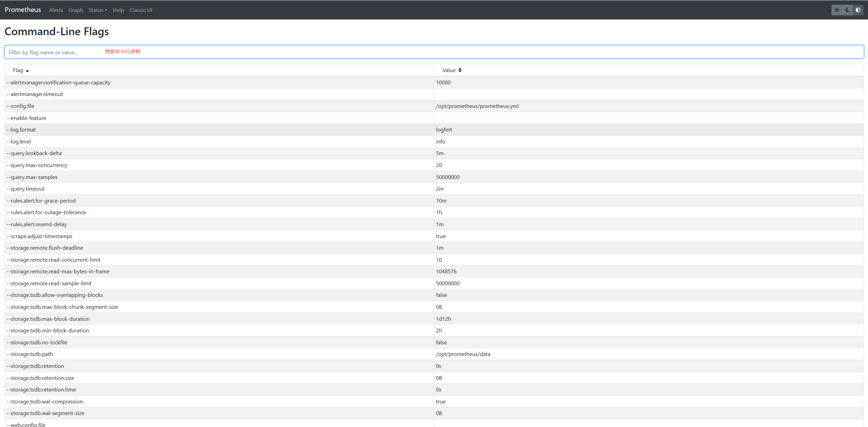Sort table by Flag header
868x427 pixels.
pyautogui.click(x=18, y=70)
